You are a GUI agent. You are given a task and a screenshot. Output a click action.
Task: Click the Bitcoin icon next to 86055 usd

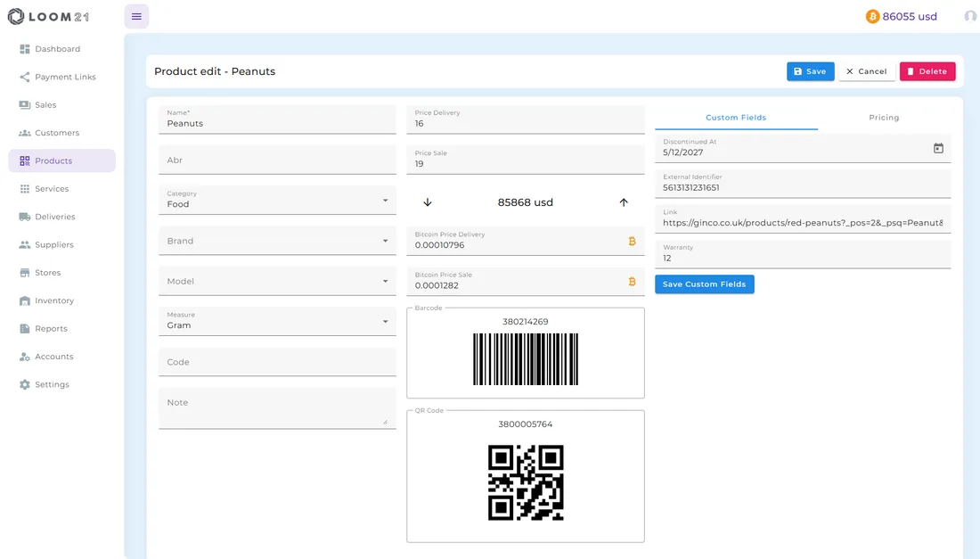[x=872, y=16]
